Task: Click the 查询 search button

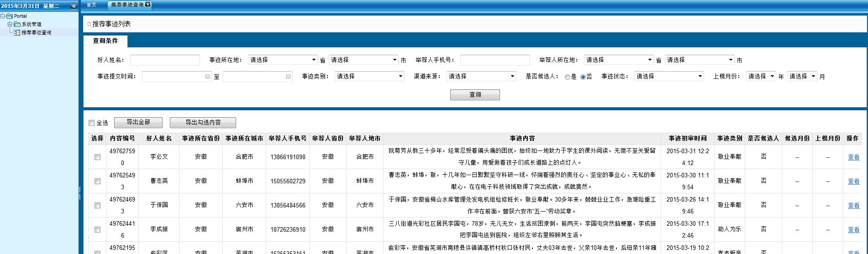Action: [475, 94]
